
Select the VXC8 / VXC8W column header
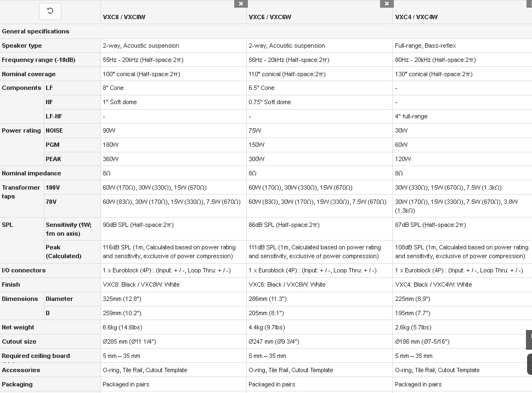124,17
